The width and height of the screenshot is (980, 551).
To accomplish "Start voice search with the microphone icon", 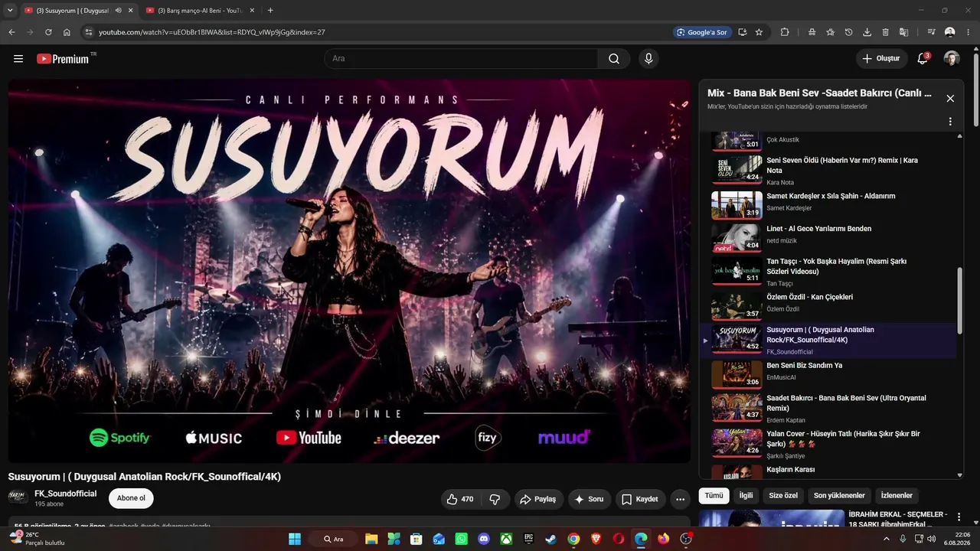I will point(648,59).
